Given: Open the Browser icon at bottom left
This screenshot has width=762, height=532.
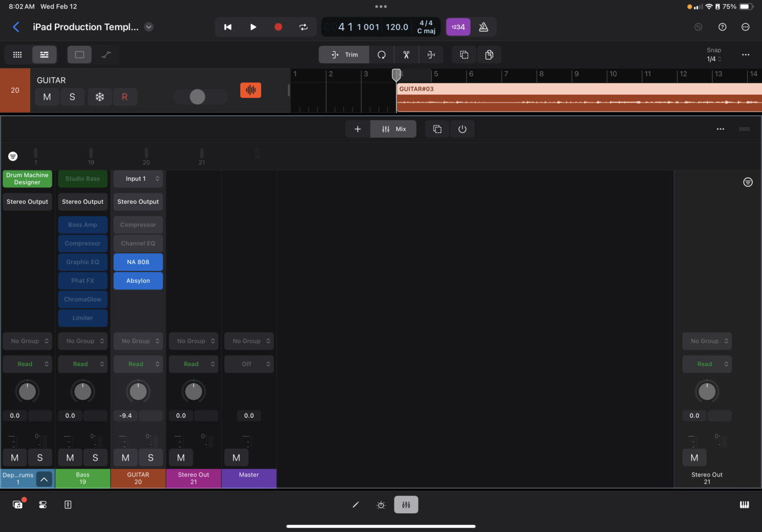Looking at the screenshot, I should point(17,504).
